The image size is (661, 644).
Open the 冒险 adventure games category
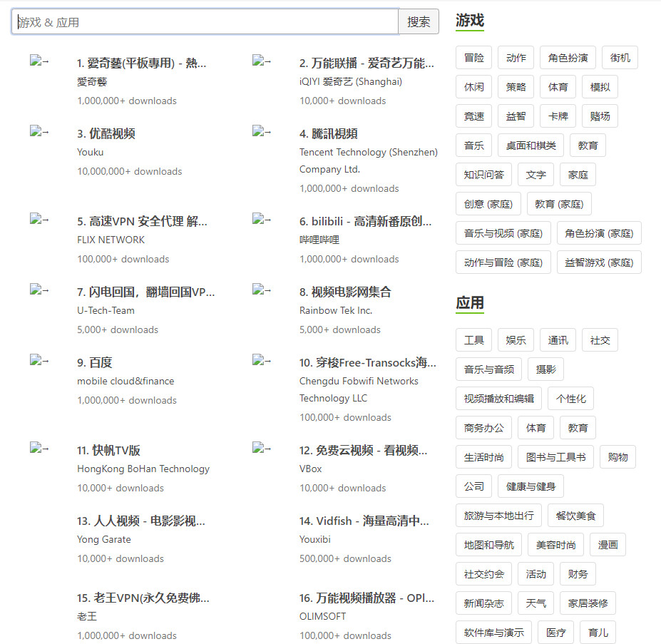coord(473,57)
